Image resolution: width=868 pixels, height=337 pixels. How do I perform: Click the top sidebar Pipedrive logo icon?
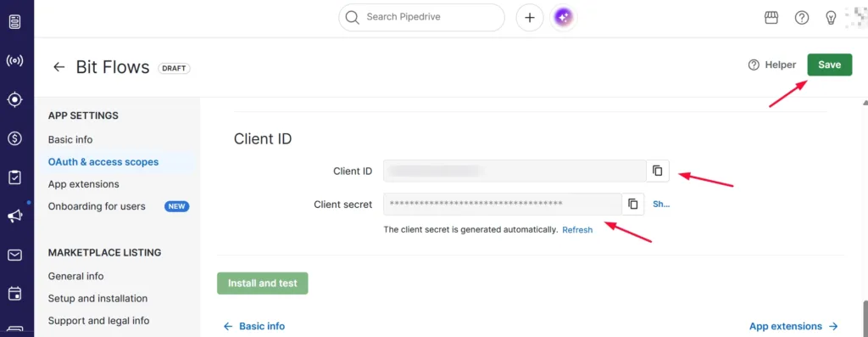(x=15, y=22)
